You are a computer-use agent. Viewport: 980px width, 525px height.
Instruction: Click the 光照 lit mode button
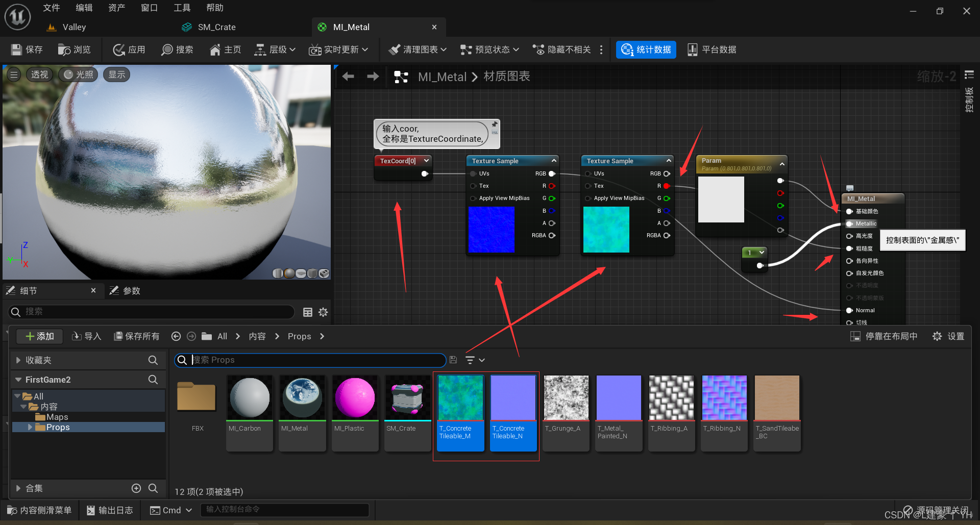tap(79, 74)
